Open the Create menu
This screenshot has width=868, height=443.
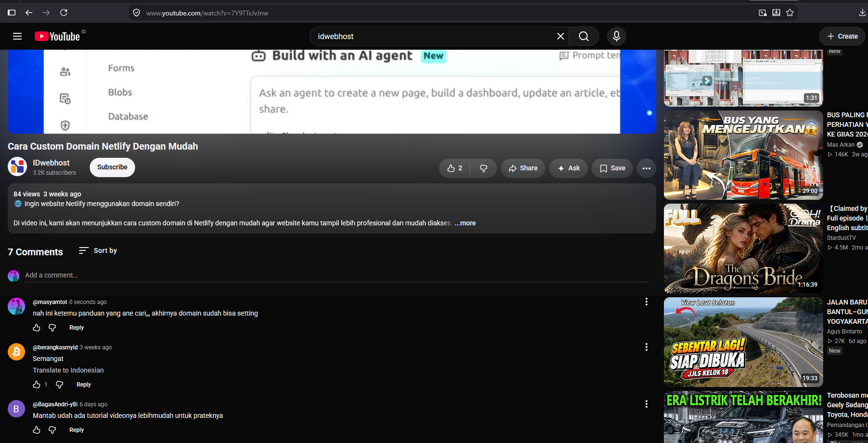[842, 36]
